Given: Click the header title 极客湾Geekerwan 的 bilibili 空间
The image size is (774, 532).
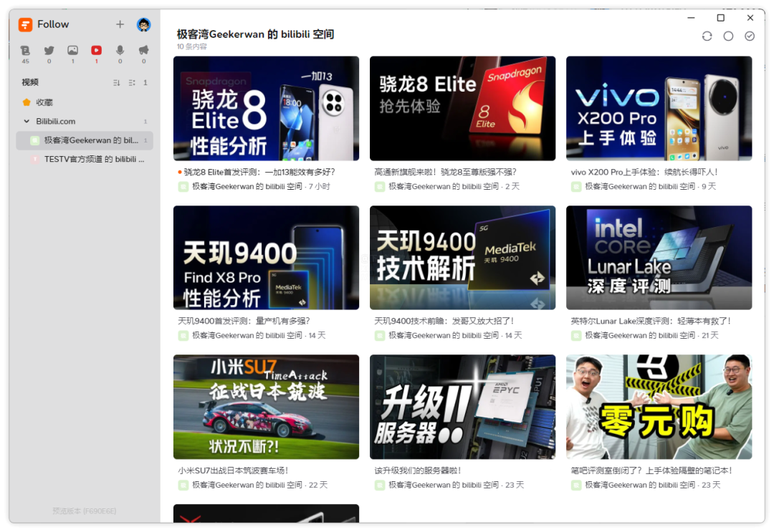Looking at the screenshot, I should pyautogui.click(x=255, y=34).
